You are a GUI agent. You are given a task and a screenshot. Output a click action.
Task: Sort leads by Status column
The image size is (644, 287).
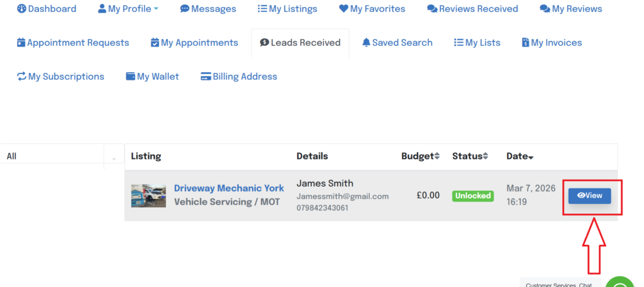coord(471,156)
